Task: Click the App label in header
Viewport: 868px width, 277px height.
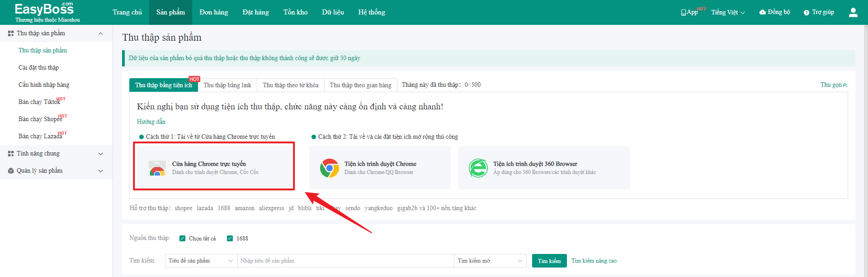Action: (x=692, y=12)
